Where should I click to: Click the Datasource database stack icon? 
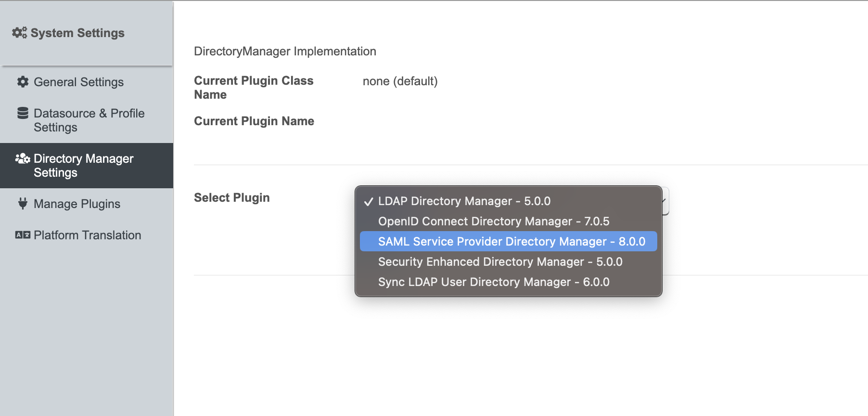tap(23, 113)
